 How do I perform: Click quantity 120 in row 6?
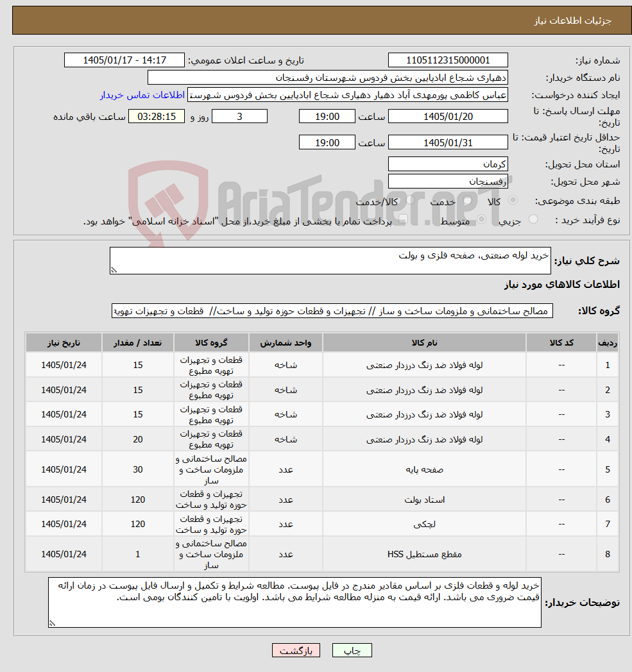click(138, 500)
